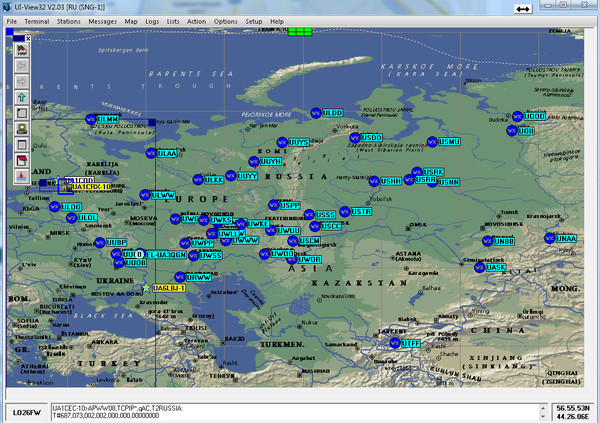Viewport: 600px width, 423px height.
Task: Click the VX station icon for UUYH
Action: pos(254,162)
